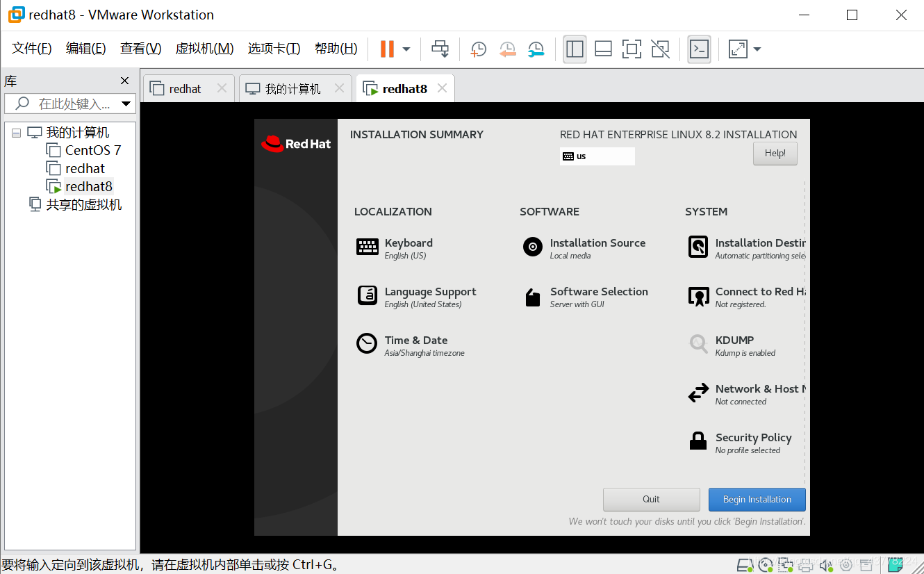
Task: Click printer status bar icon
Action: (806, 564)
